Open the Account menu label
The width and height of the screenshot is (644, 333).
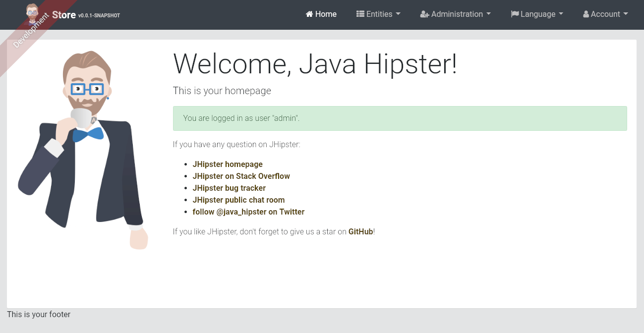[x=605, y=14]
